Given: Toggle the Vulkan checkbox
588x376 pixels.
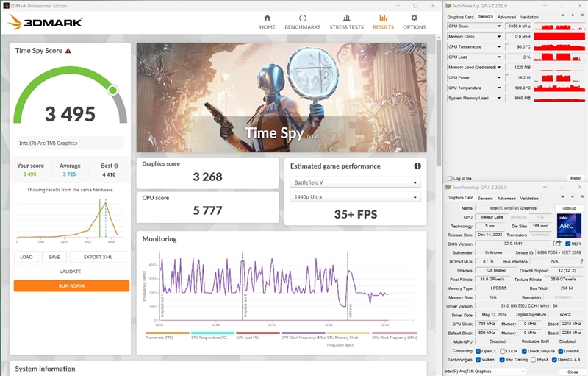Looking at the screenshot, I should 478,360.
